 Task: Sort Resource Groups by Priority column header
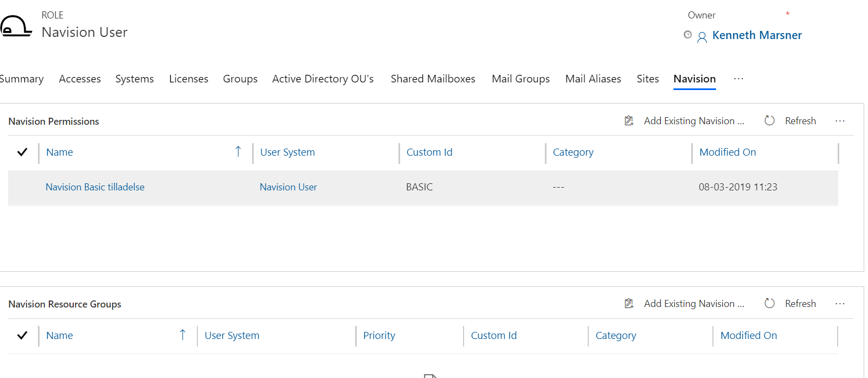(379, 336)
